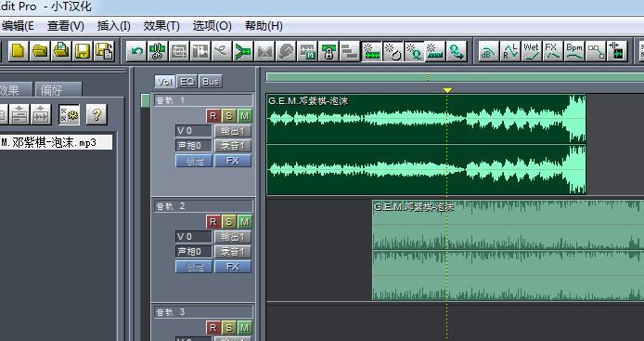Click track 2's blue lock button
This screenshot has height=341, width=644.
[194, 266]
